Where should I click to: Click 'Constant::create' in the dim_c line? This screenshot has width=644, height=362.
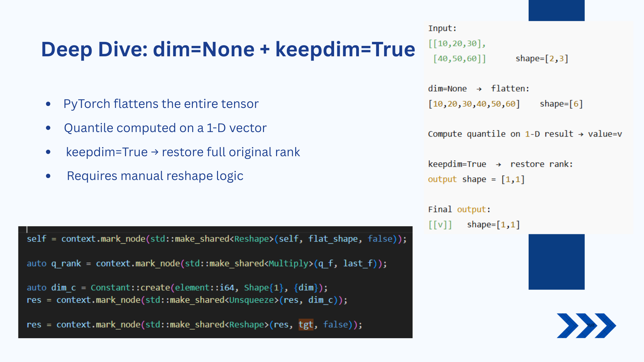pyautogui.click(x=130, y=288)
